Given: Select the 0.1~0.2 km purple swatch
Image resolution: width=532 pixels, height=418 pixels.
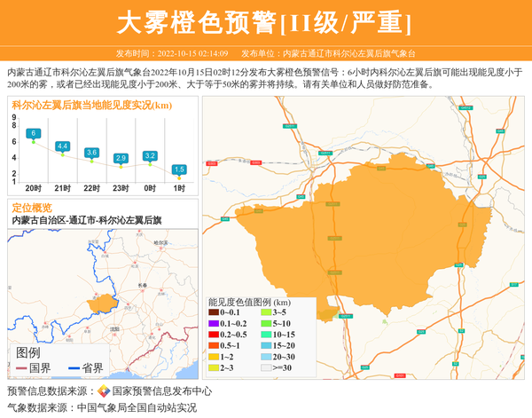Looking at the screenshot, I should 213,324.
